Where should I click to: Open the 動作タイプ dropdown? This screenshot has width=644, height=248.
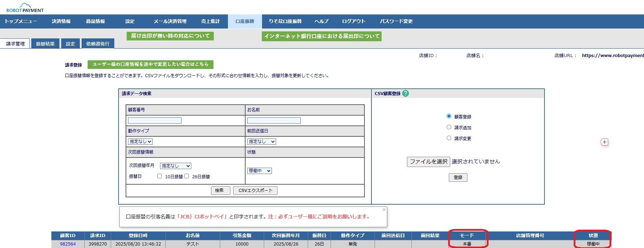pos(140,142)
